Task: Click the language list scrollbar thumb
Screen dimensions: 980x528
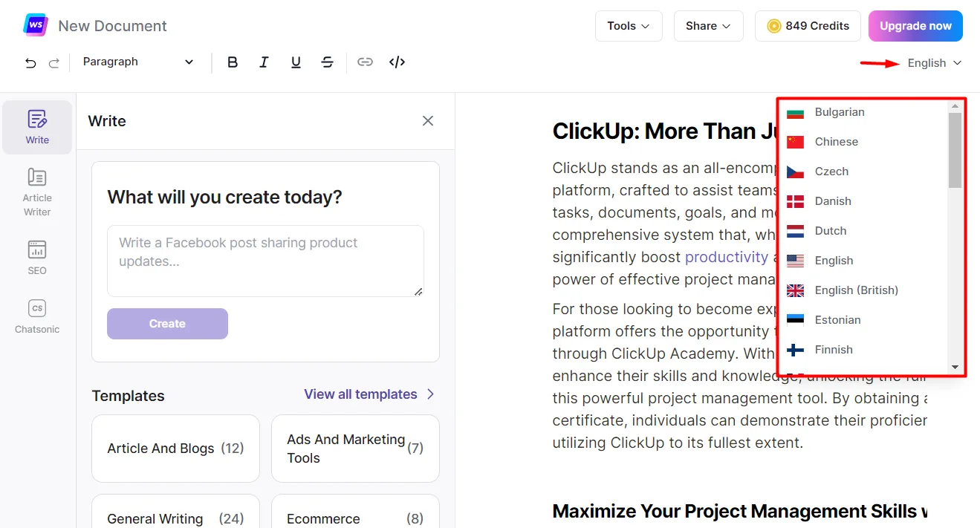Action: (x=955, y=150)
